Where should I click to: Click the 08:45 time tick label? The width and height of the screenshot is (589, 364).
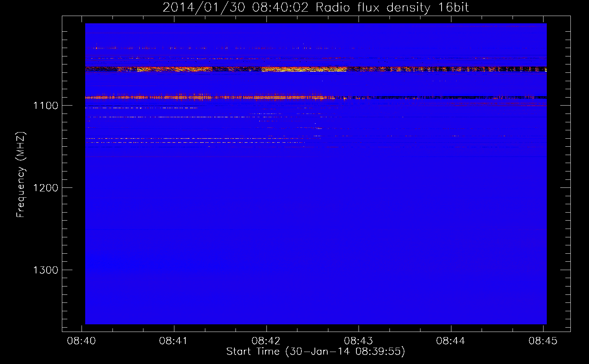point(543,341)
